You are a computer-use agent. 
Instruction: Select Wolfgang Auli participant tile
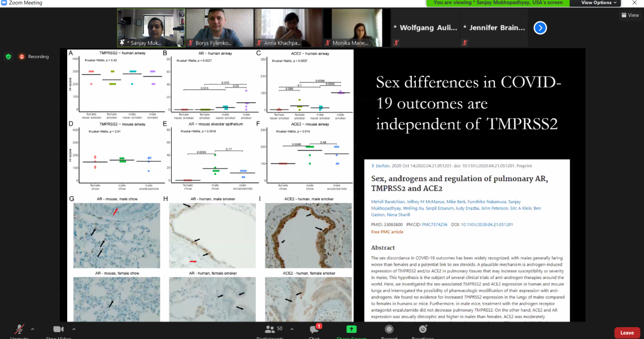click(425, 28)
